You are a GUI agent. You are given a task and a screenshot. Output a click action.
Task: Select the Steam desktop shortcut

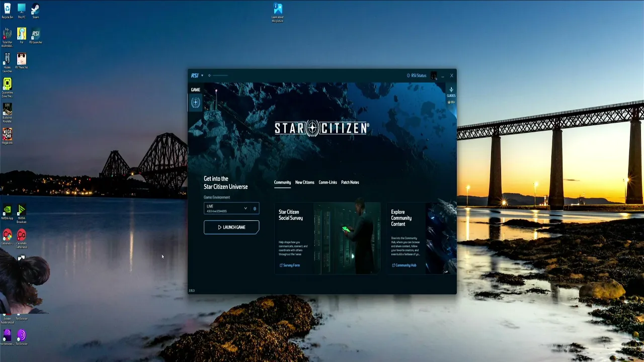pos(36,11)
